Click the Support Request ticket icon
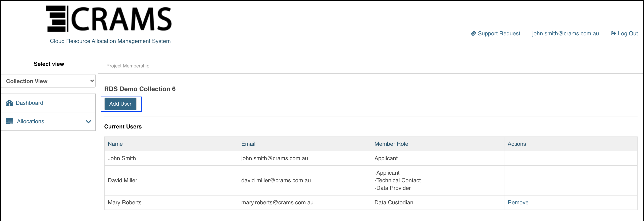Viewport: 644px width, 222px height. (x=473, y=34)
